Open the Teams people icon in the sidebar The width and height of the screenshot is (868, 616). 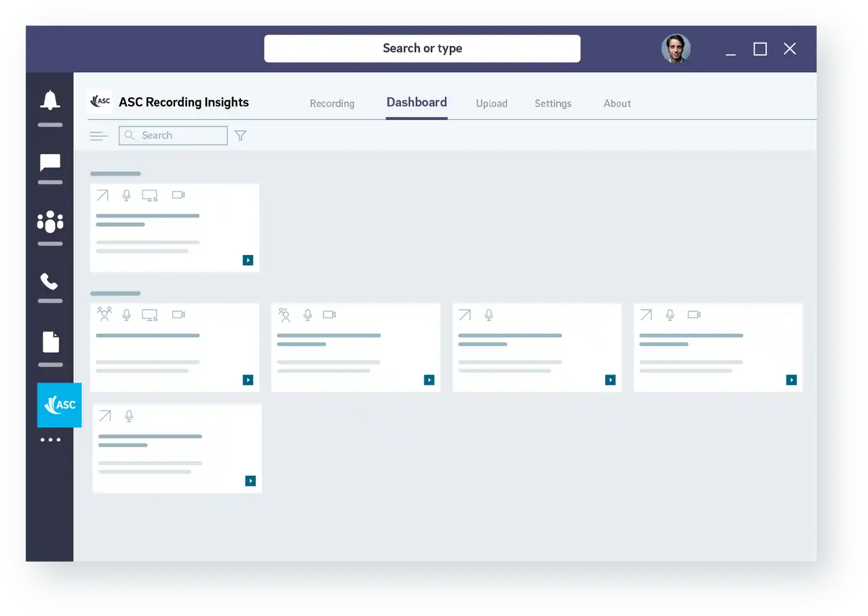tap(50, 221)
